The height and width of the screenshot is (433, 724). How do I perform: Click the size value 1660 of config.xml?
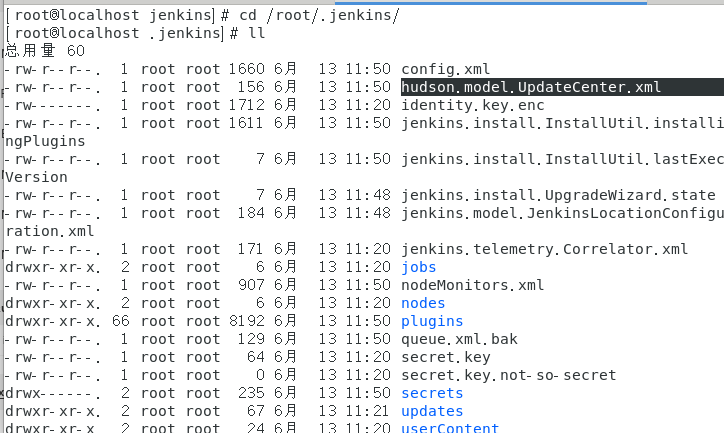point(247,69)
